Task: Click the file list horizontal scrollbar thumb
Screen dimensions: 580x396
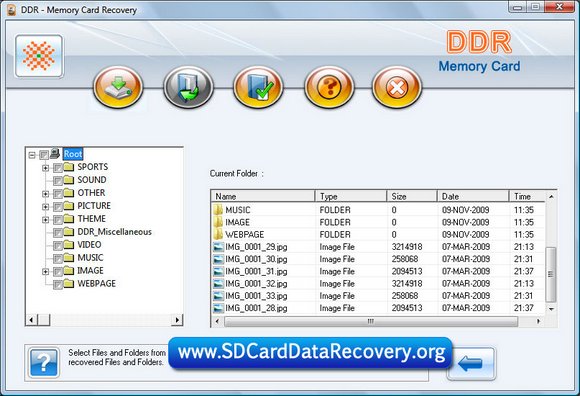Action: (371, 321)
